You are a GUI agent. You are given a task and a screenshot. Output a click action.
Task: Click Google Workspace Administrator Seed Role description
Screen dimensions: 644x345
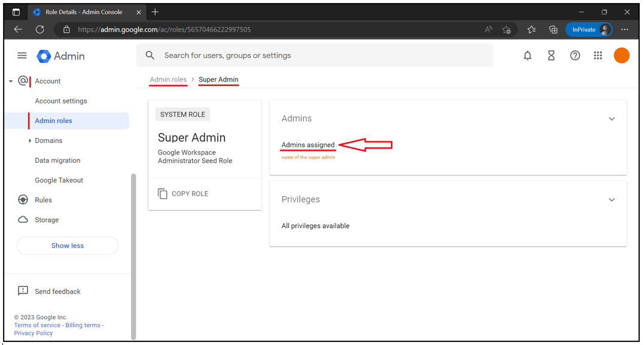click(x=195, y=157)
